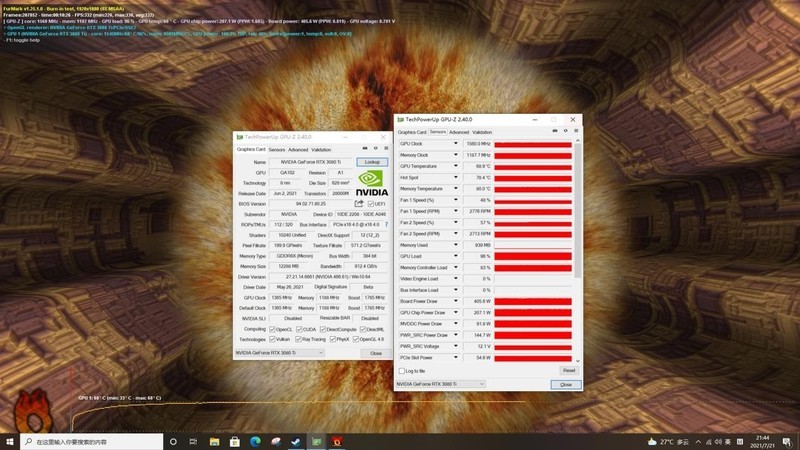Image resolution: width=800 pixels, height=450 pixels.
Task: Switch to Validation tab in left GPU-Z window
Action: [x=321, y=149]
